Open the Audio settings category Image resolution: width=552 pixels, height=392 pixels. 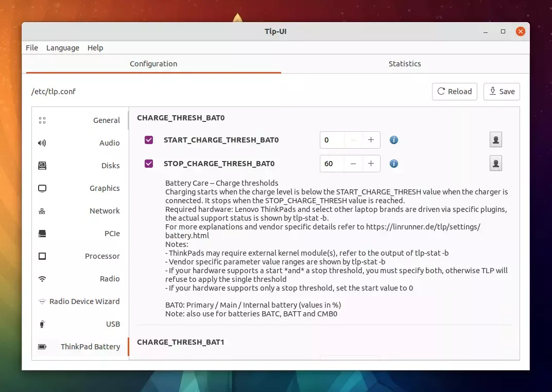109,143
